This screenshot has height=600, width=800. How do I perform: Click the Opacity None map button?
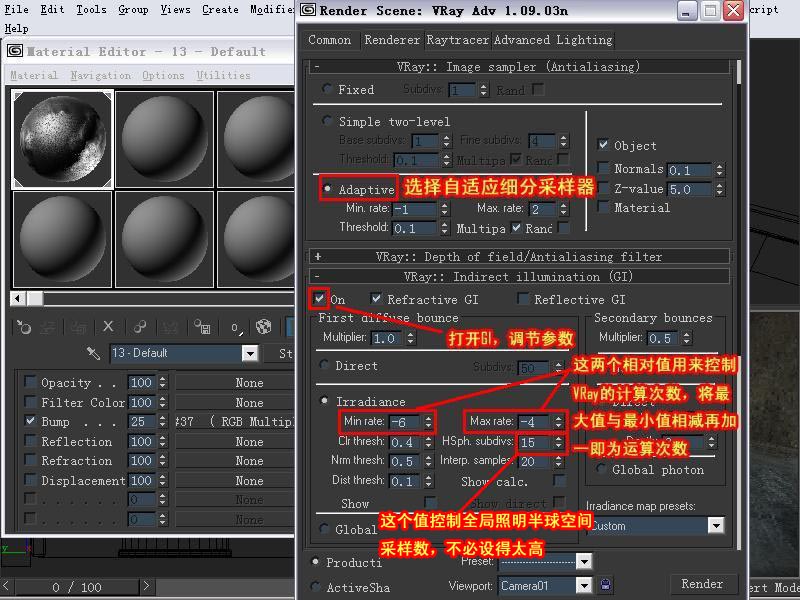click(x=235, y=383)
